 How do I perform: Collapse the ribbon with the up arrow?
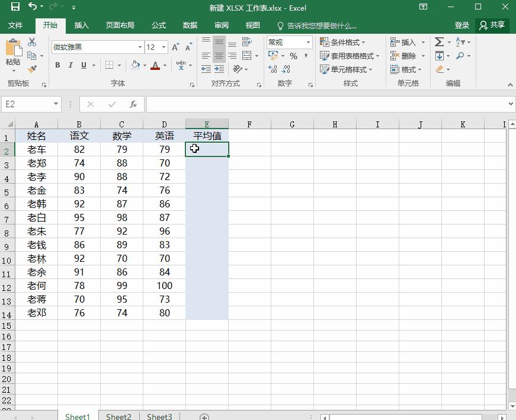pyautogui.click(x=510, y=85)
